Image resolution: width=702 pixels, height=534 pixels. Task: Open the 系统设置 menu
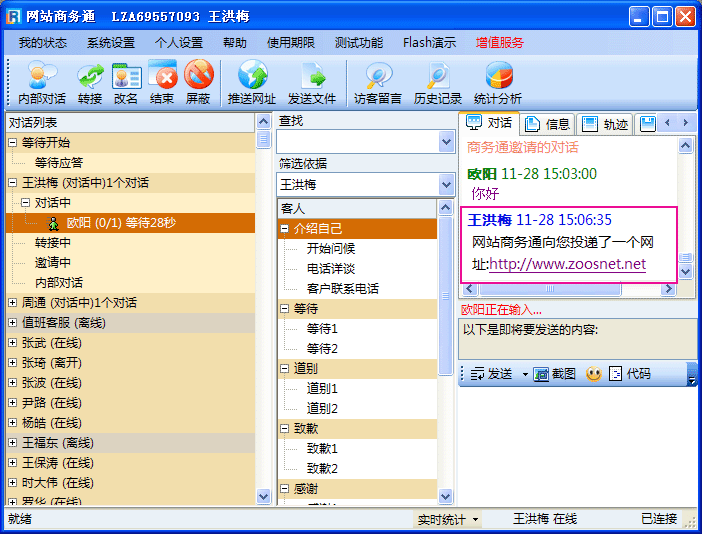click(x=110, y=43)
